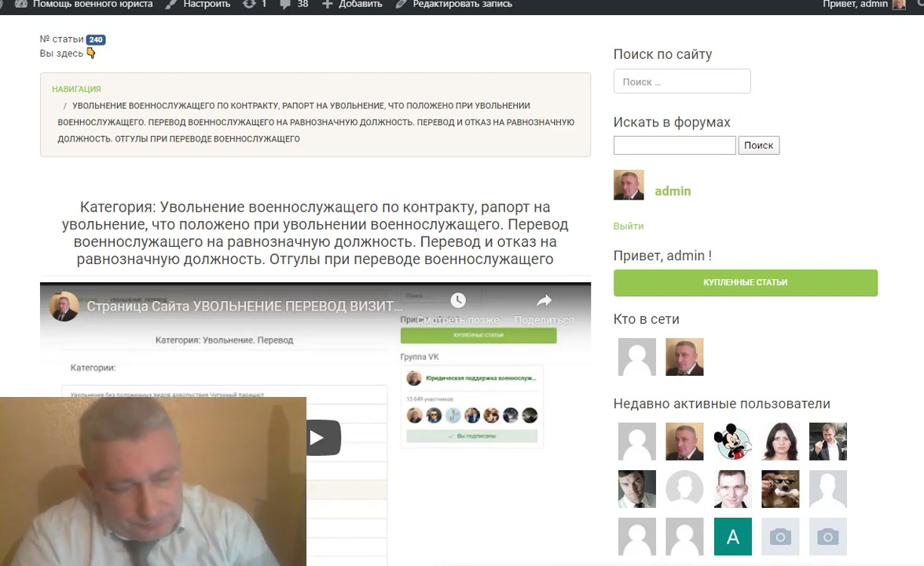Click the 'Поиск по сайту' heading
The image size is (924, 566).
point(662,54)
